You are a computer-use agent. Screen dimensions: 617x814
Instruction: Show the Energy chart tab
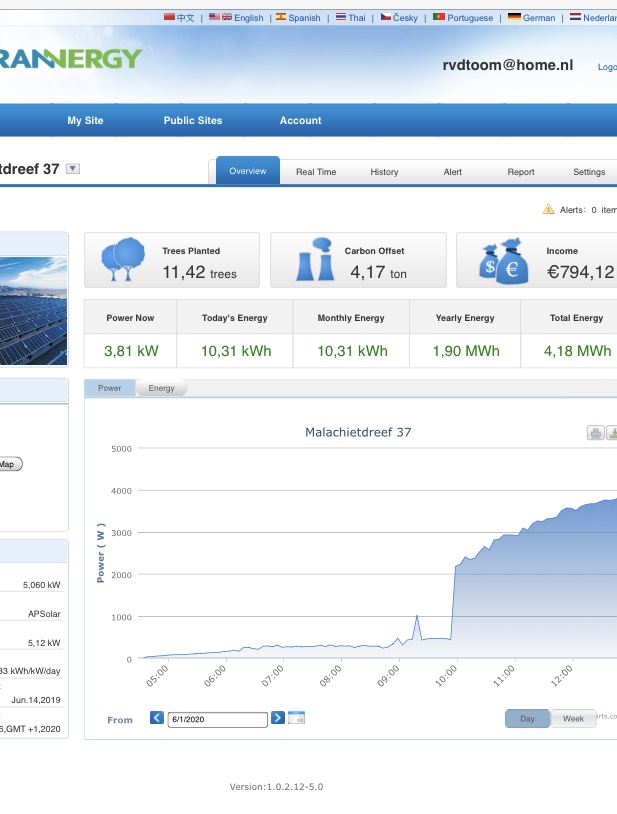click(x=161, y=388)
